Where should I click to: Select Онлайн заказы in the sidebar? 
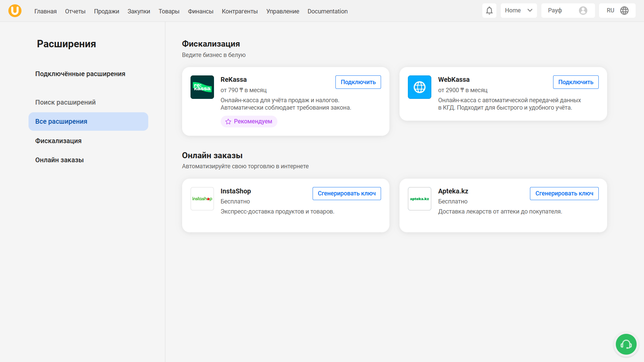click(x=59, y=160)
